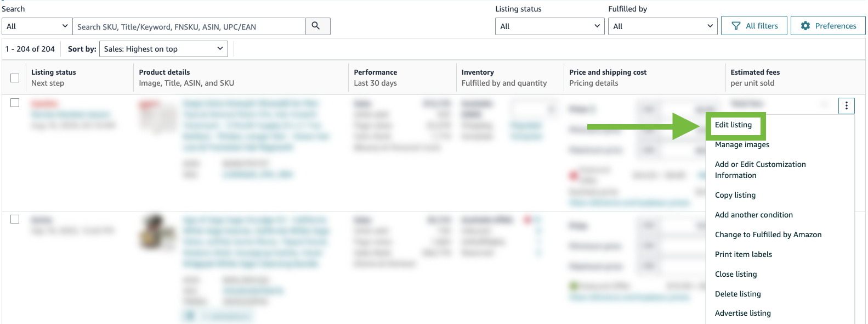Open the three-dot listing actions menu

click(x=846, y=105)
